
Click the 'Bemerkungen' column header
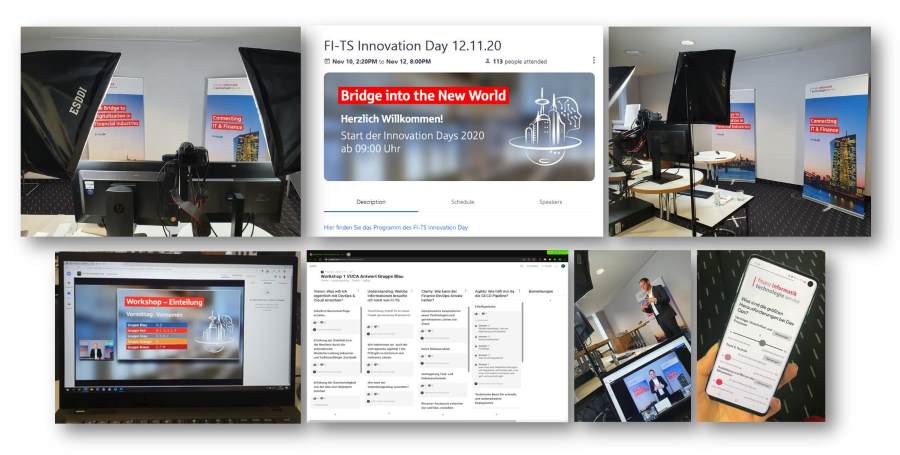[x=541, y=291]
